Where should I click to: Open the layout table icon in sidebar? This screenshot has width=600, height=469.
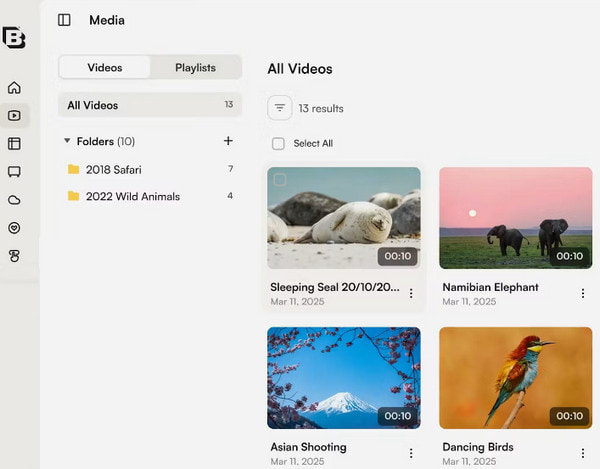(14, 143)
